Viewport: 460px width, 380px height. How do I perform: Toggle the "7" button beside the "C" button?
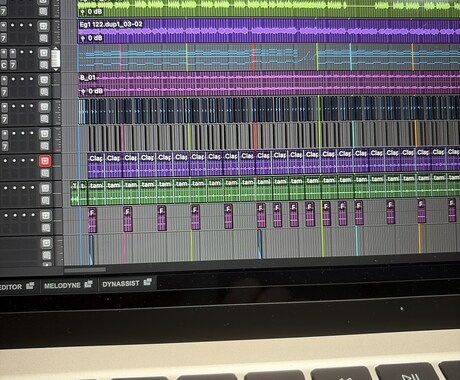(x=12, y=65)
